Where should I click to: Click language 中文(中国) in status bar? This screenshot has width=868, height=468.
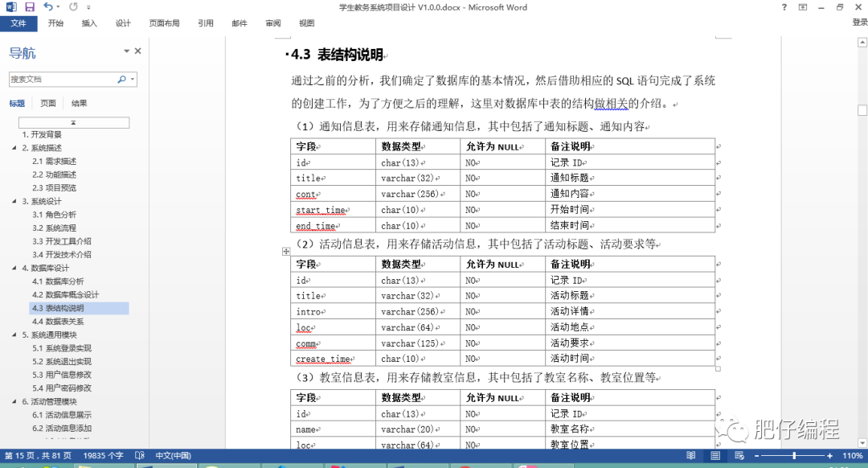(173, 455)
